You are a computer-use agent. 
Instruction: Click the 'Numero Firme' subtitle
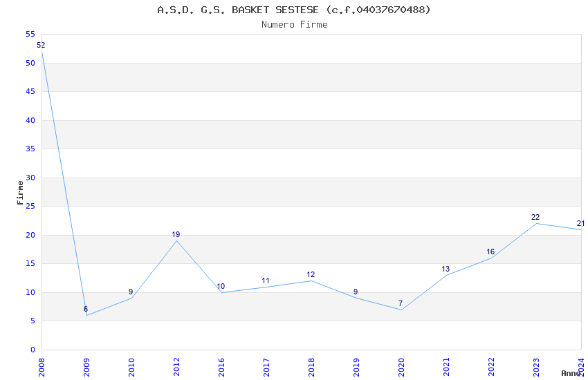[295, 25]
